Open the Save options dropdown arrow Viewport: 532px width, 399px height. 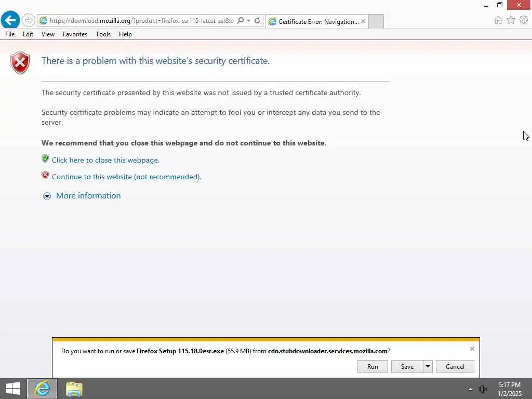pyautogui.click(x=428, y=366)
